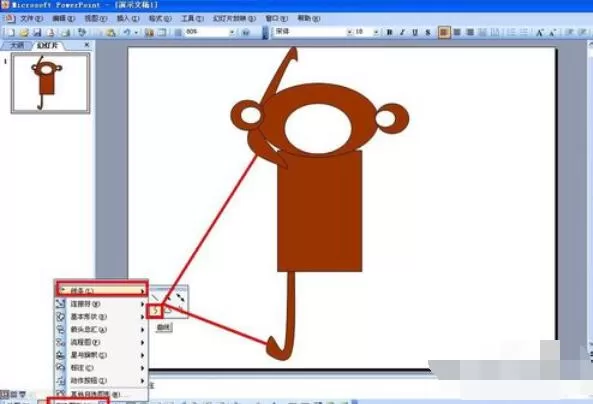Toggle text Shadow formatting
Image resolution: width=593 pixels, height=404 pixels.
pyautogui.click(x=428, y=33)
